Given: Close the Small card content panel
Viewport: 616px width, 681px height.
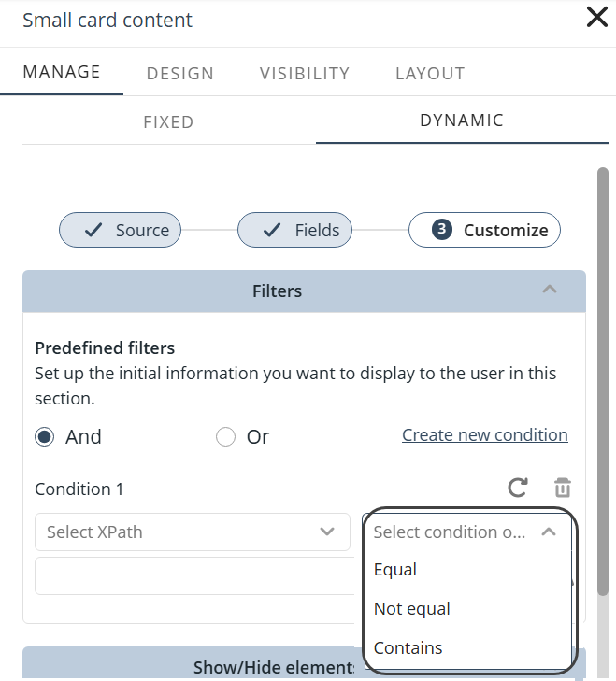Looking at the screenshot, I should (x=596, y=18).
